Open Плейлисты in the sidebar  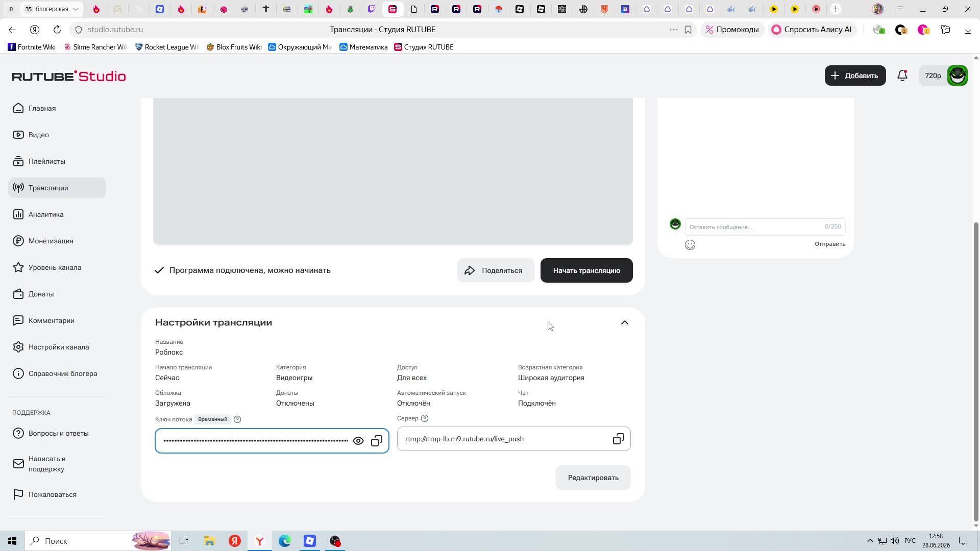[x=57, y=161]
